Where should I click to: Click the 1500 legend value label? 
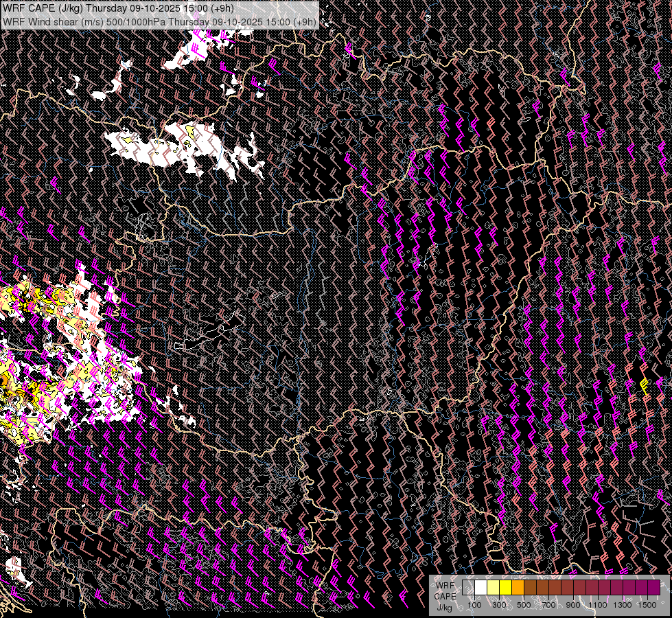647,605
